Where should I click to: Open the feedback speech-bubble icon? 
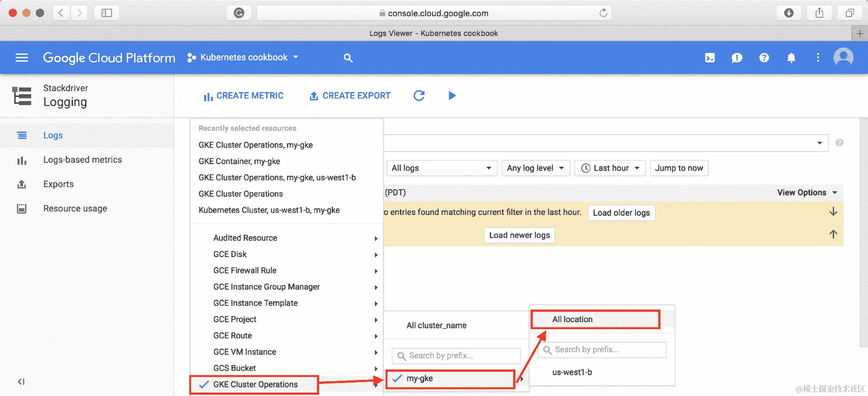point(737,58)
